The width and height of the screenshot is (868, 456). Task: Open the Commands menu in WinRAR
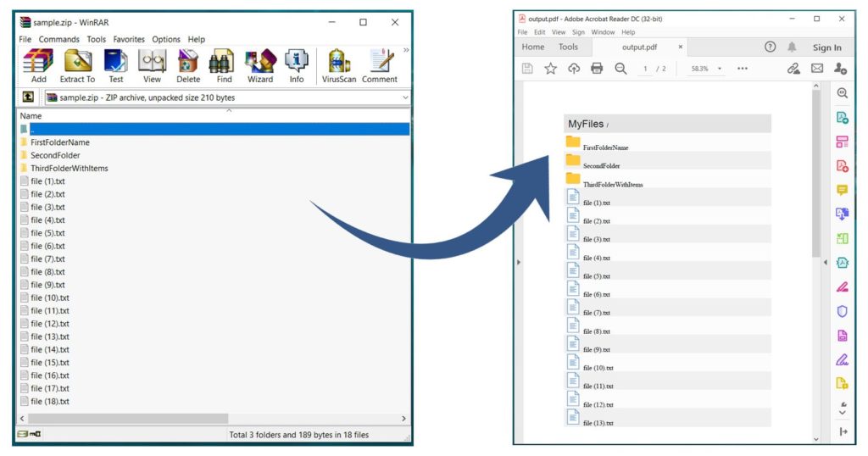[59, 39]
